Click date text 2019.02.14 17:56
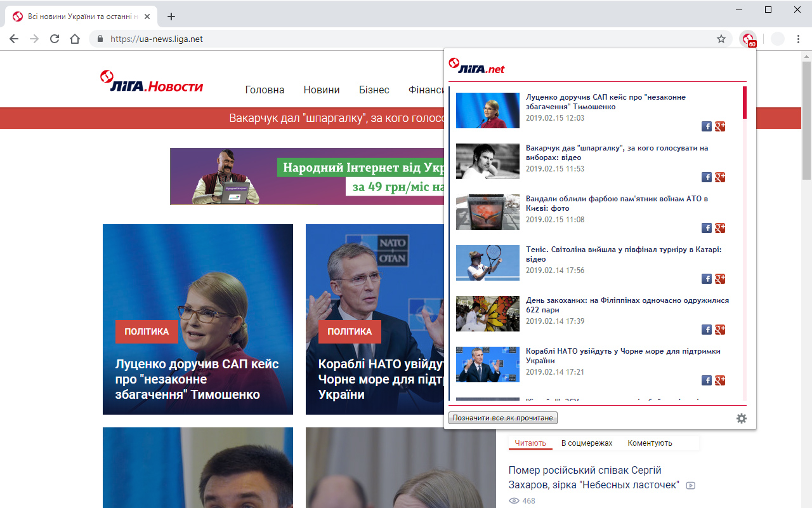 click(555, 271)
